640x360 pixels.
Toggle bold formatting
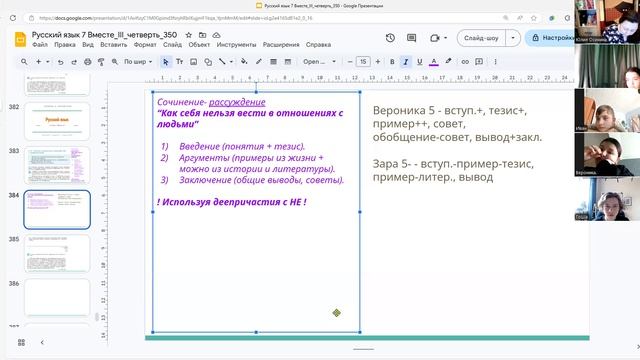[x=392, y=62]
